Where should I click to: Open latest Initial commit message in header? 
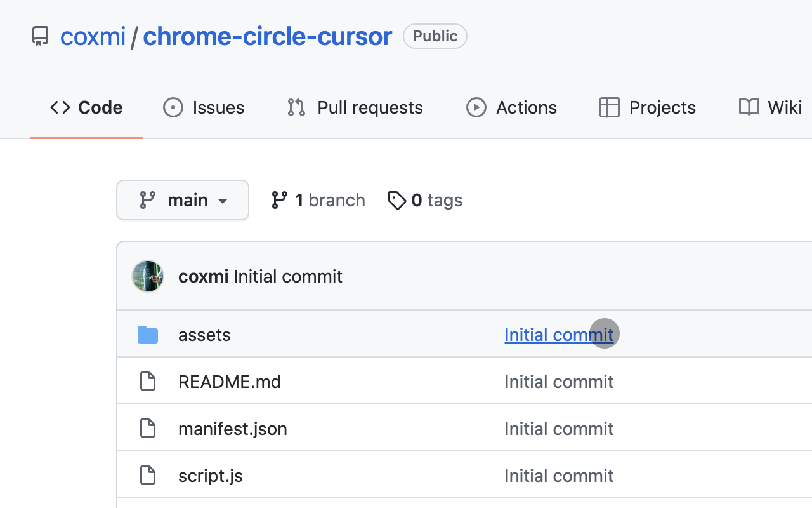(288, 276)
